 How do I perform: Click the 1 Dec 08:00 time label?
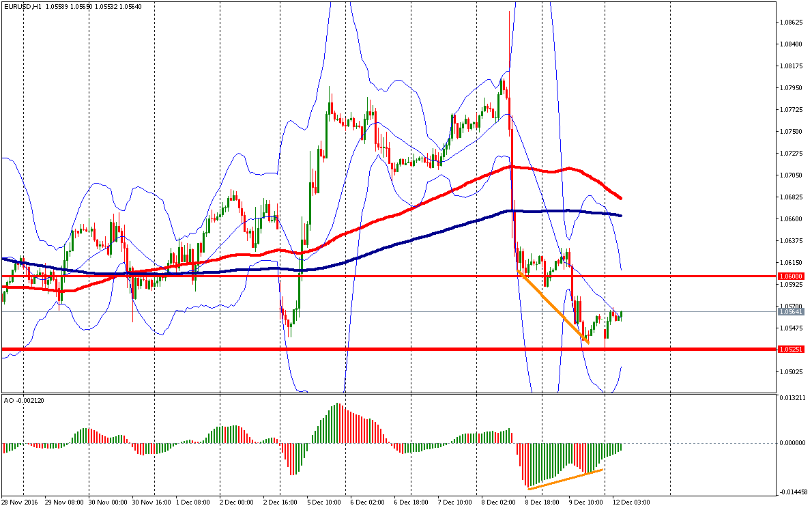pyautogui.click(x=193, y=502)
